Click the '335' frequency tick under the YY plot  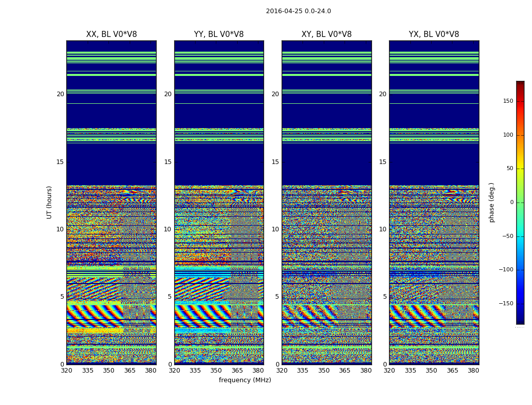click(195, 371)
